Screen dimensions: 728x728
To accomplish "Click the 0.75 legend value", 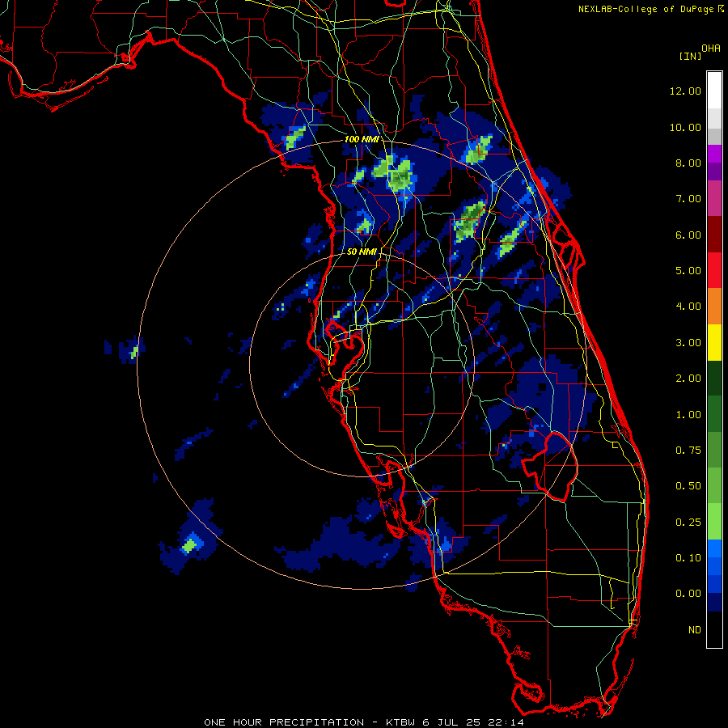I will click(688, 451).
